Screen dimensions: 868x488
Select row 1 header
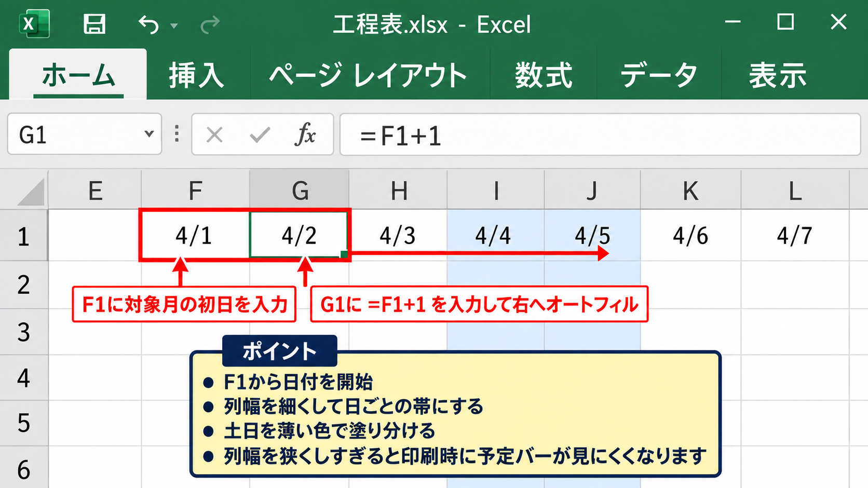tap(23, 236)
